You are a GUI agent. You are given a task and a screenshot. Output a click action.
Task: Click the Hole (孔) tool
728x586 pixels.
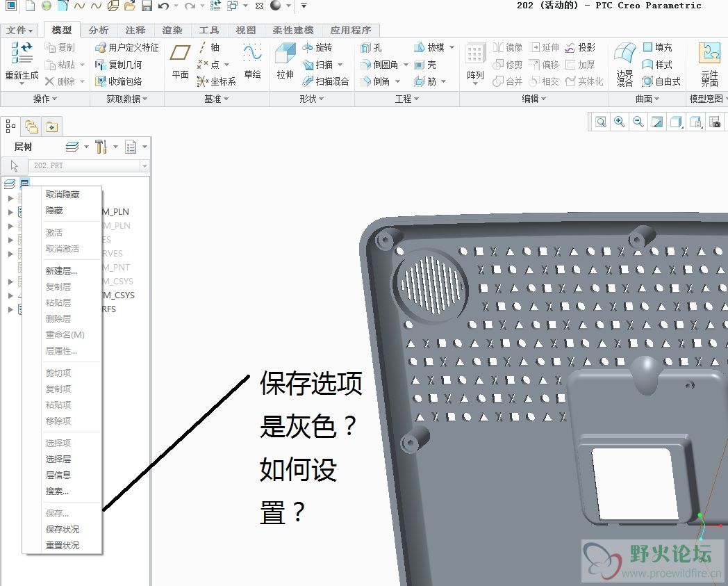click(x=371, y=47)
